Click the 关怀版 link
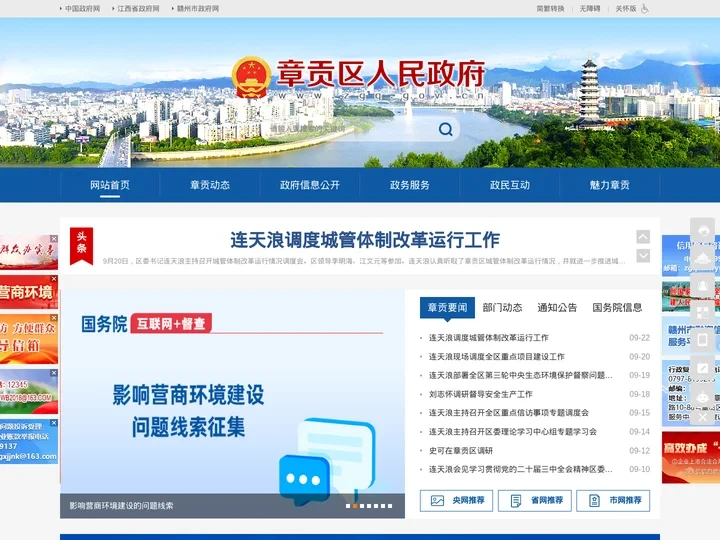This screenshot has height=540, width=720. tap(625, 9)
